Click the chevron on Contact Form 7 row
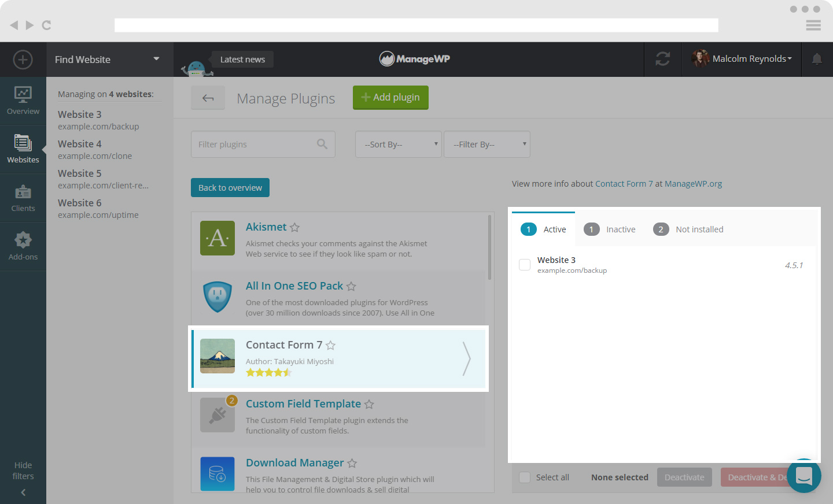Image resolution: width=833 pixels, height=504 pixels. click(x=466, y=359)
